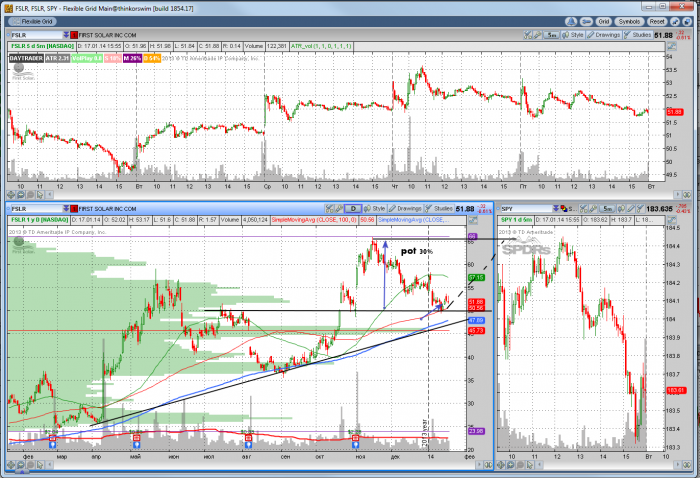Click the FSLR 5 d 5m [NASDAQ] label
700x478 pixels.
pyautogui.click(x=42, y=46)
